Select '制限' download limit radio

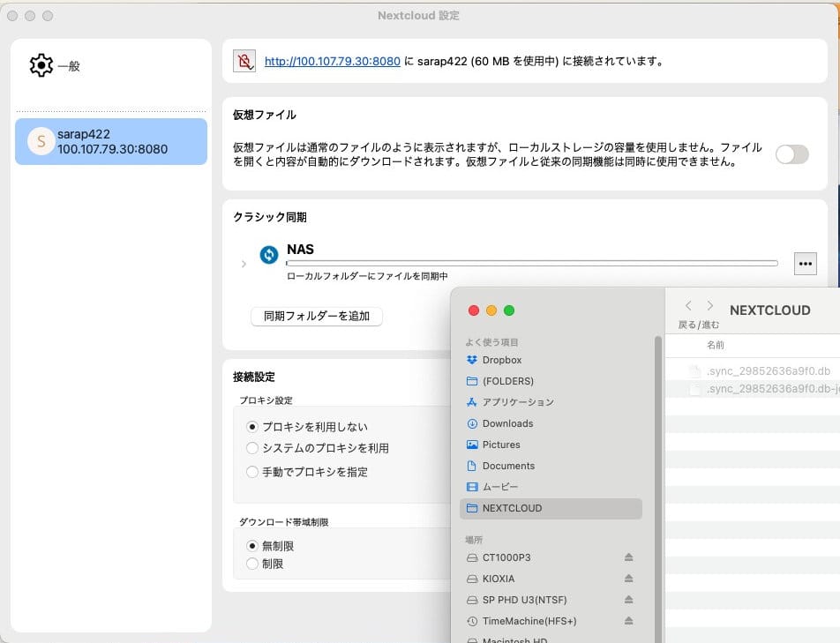pyautogui.click(x=251, y=564)
